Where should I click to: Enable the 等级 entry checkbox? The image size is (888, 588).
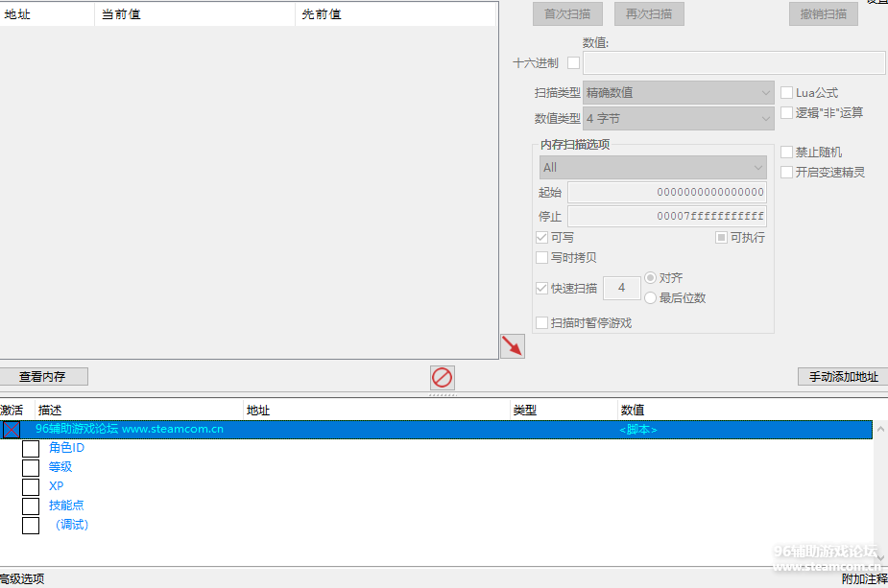click(x=31, y=467)
